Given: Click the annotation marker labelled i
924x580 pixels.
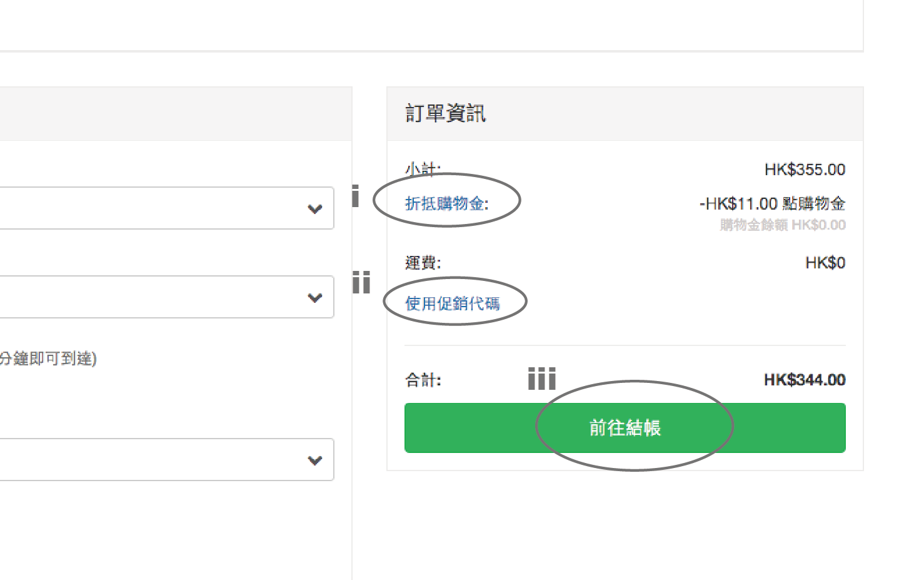Looking at the screenshot, I should (x=355, y=196).
